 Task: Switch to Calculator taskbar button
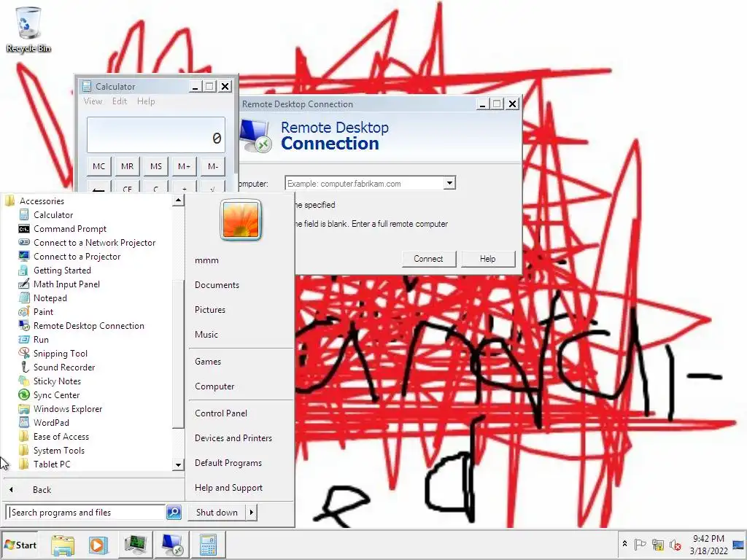208,545
